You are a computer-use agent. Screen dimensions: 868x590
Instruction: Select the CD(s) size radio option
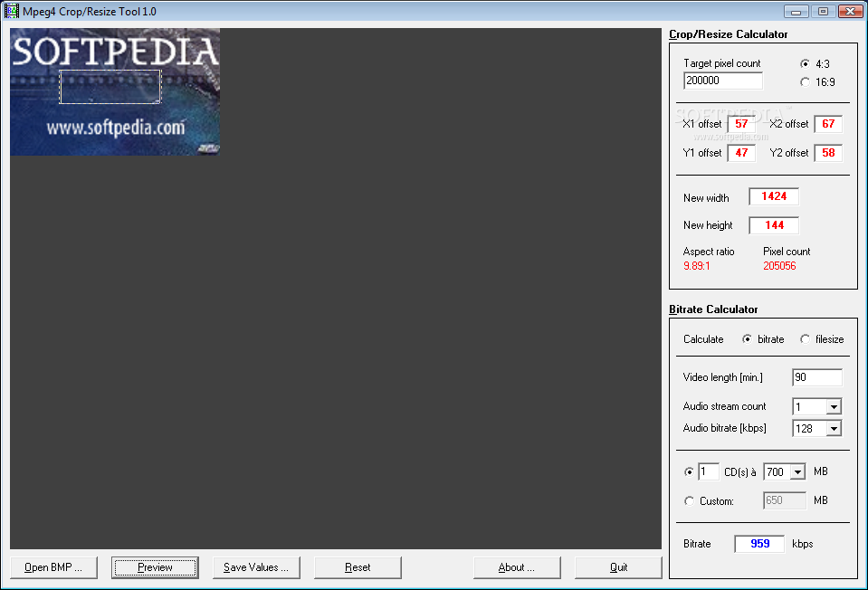689,472
